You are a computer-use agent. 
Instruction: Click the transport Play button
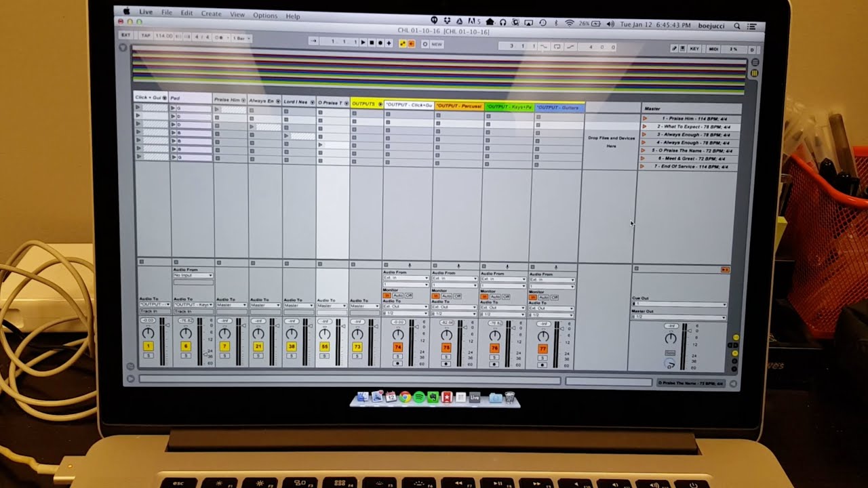pyautogui.click(x=363, y=43)
